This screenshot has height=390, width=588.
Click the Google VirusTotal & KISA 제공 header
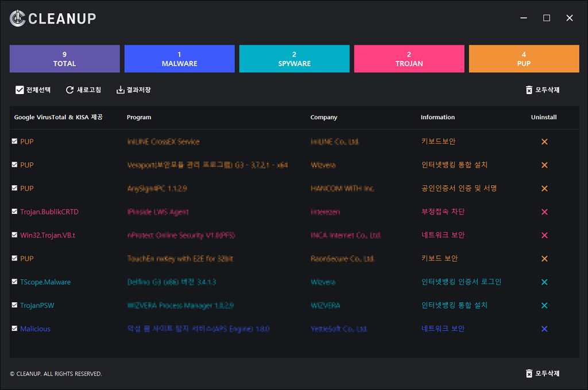[58, 117]
